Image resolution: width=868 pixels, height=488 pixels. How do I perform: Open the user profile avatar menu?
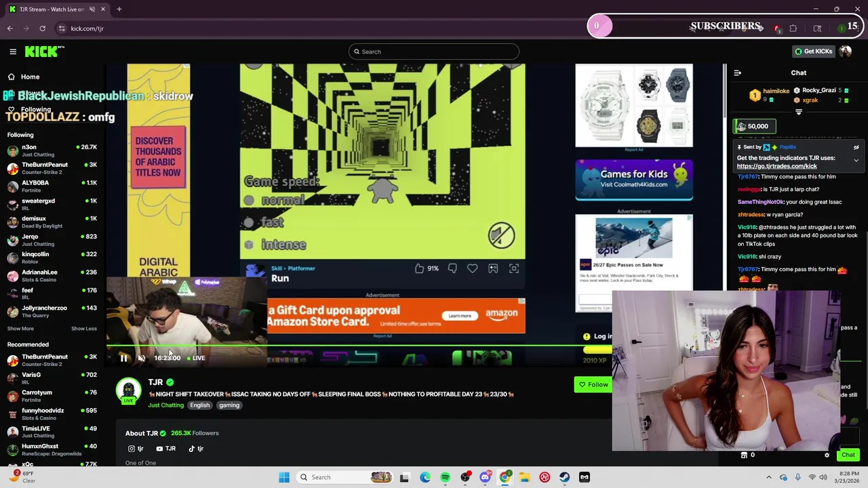[845, 52]
